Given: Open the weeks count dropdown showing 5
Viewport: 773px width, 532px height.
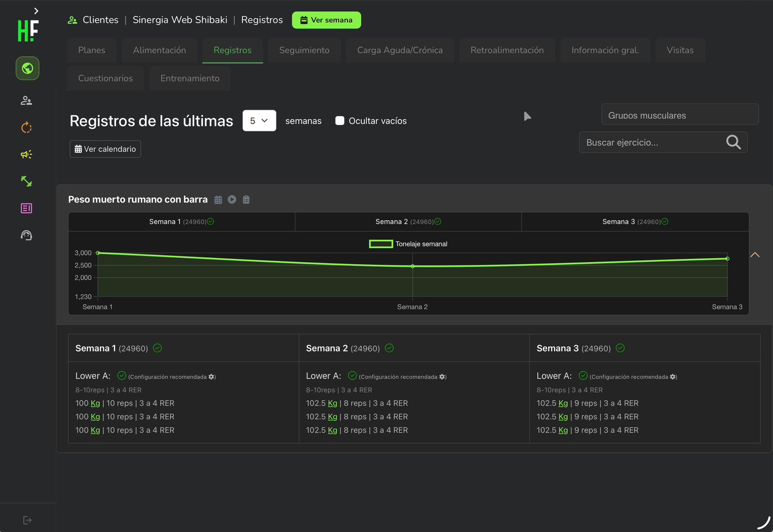Looking at the screenshot, I should (259, 121).
